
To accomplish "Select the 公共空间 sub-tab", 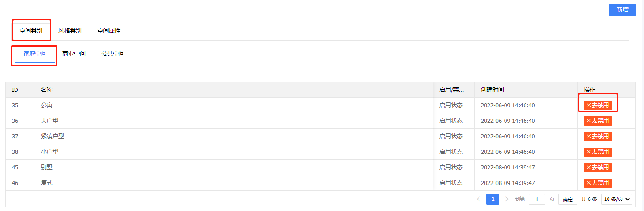I will coord(113,53).
